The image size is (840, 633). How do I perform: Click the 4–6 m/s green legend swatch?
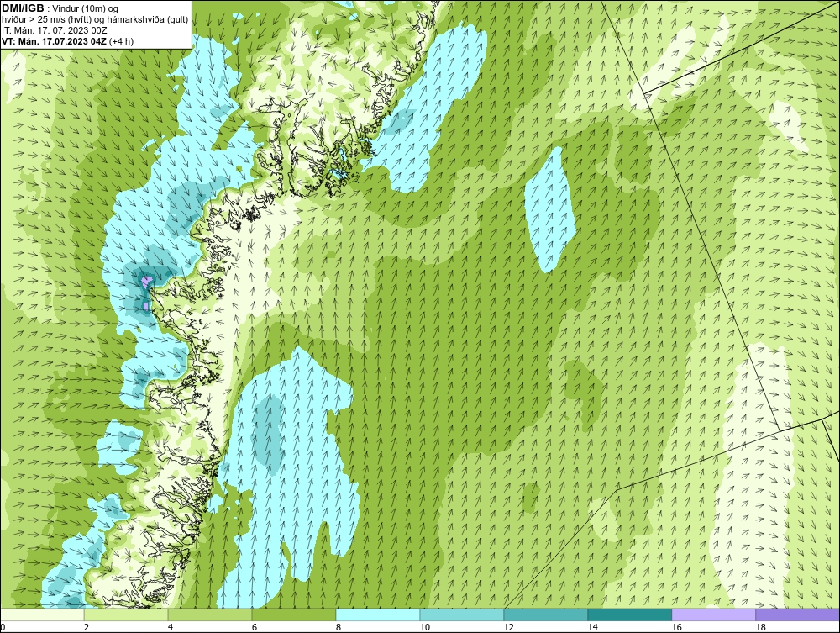pos(210,615)
